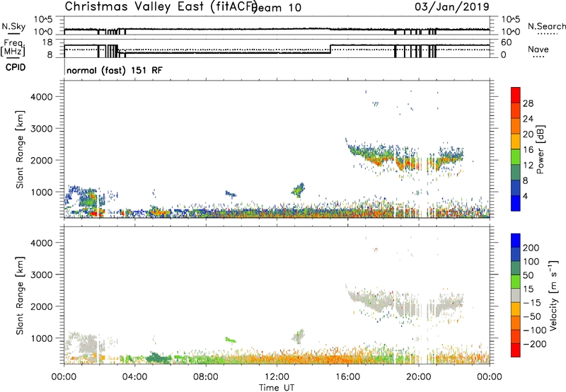Click the green velocity patch near 09:00 UT

[x=231, y=340]
